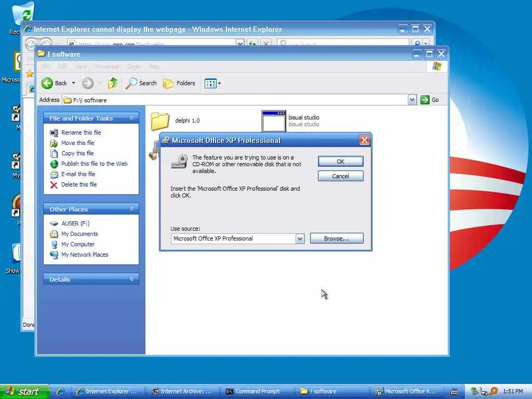
Task: Collapse the File and Folder Tasks panel
Action: click(131, 118)
